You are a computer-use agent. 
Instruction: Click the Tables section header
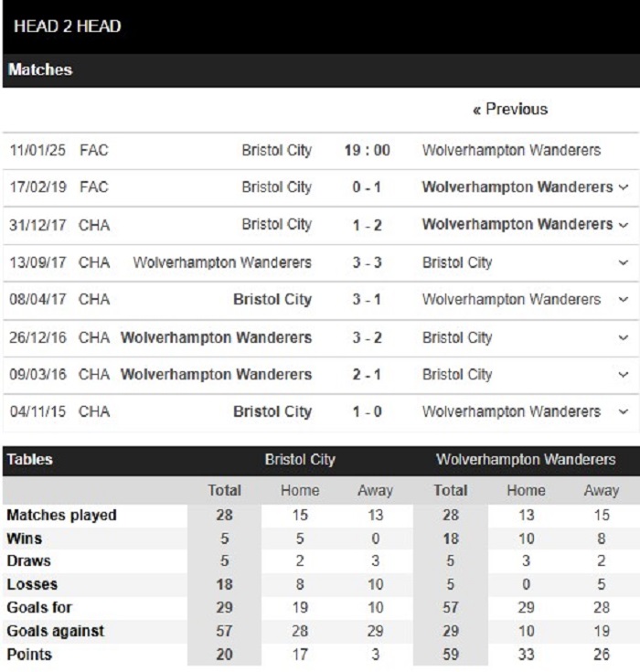(29, 460)
